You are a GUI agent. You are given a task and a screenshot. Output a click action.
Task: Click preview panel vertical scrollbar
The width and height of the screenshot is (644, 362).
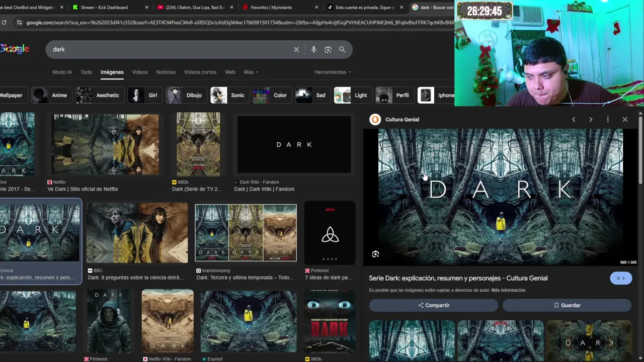point(640,151)
